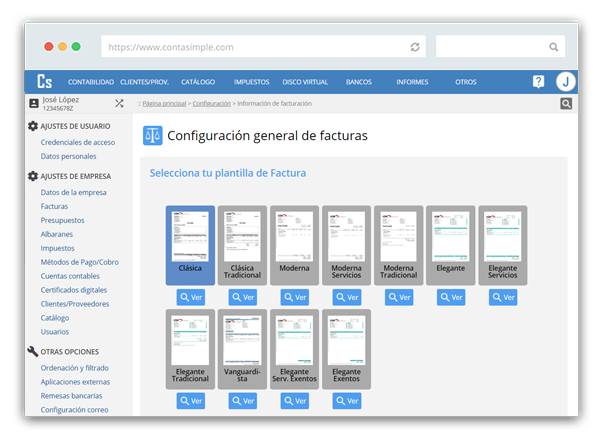600x442 pixels.
Task: Click the Contasimple Cs logo icon
Action: (44, 82)
